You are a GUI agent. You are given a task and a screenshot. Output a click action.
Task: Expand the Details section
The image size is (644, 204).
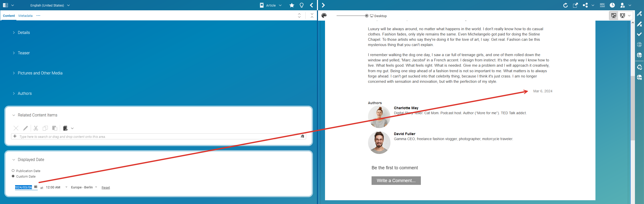pyautogui.click(x=24, y=33)
